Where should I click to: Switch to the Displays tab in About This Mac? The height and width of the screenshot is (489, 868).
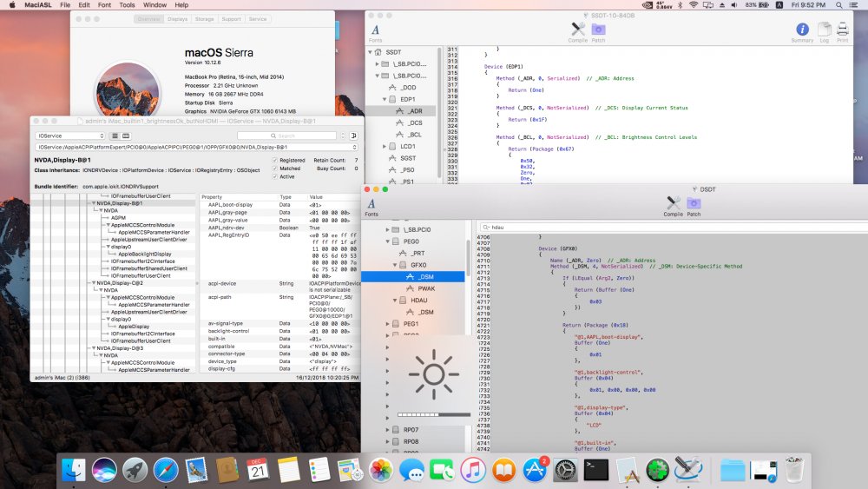(x=177, y=19)
